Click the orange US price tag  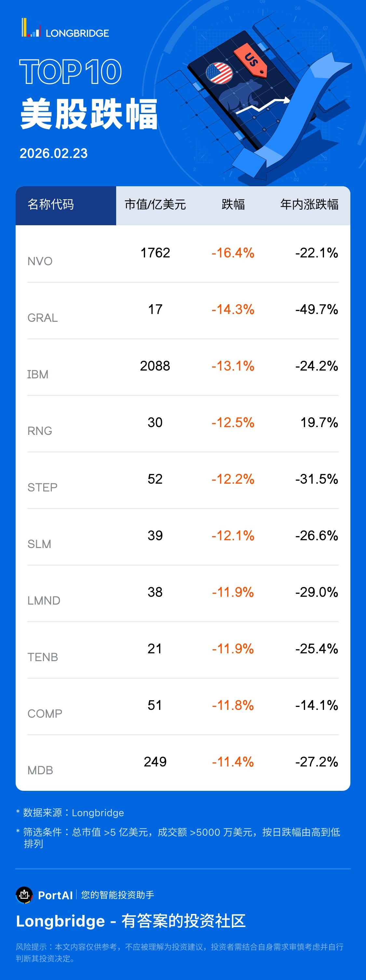(x=251, y=60)
